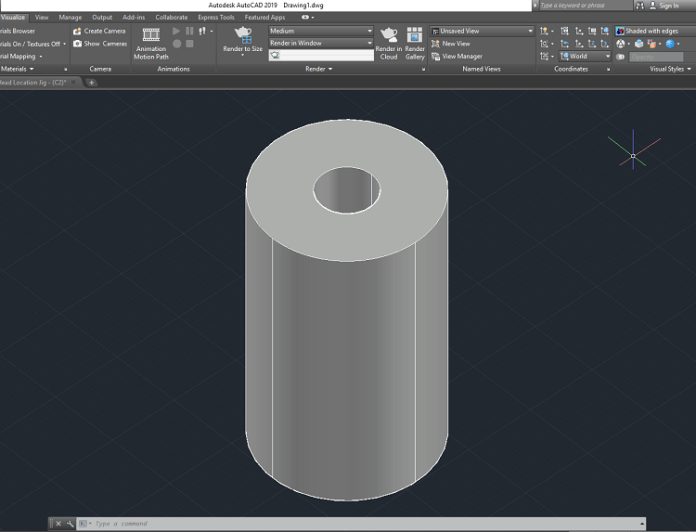Open the Render Gallery

pos(415,36)
